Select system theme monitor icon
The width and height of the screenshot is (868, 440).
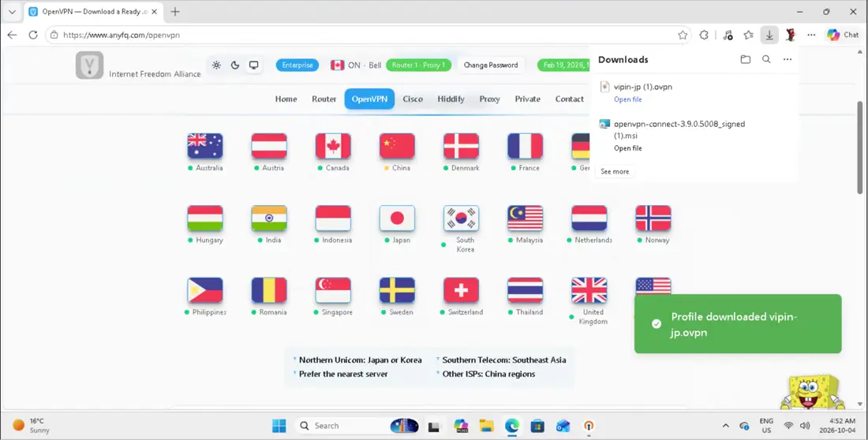[253, 65]
